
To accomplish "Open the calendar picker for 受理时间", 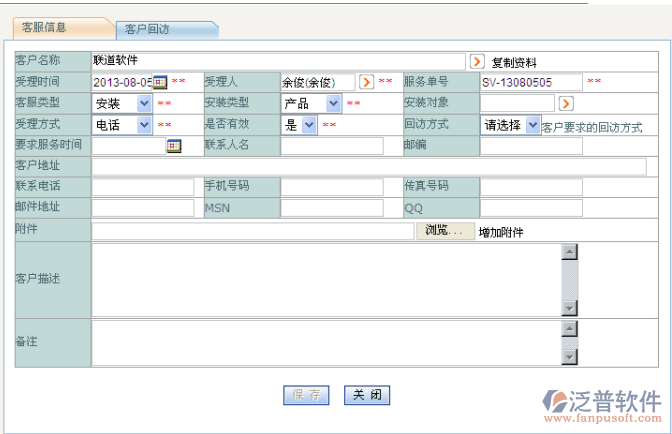I will [x=159, y=82].
